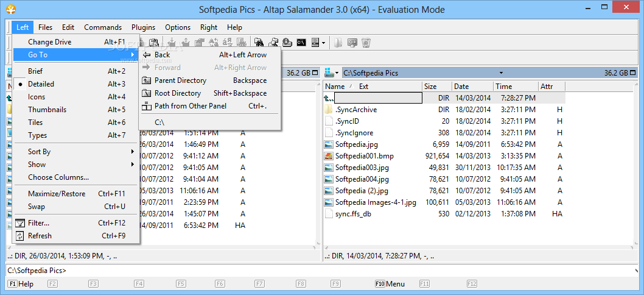Open the dropdown arrow beside drive bar icon
The width and height of the screenshot is (644, 295).
pyautogui.click(x=324, y=43)
